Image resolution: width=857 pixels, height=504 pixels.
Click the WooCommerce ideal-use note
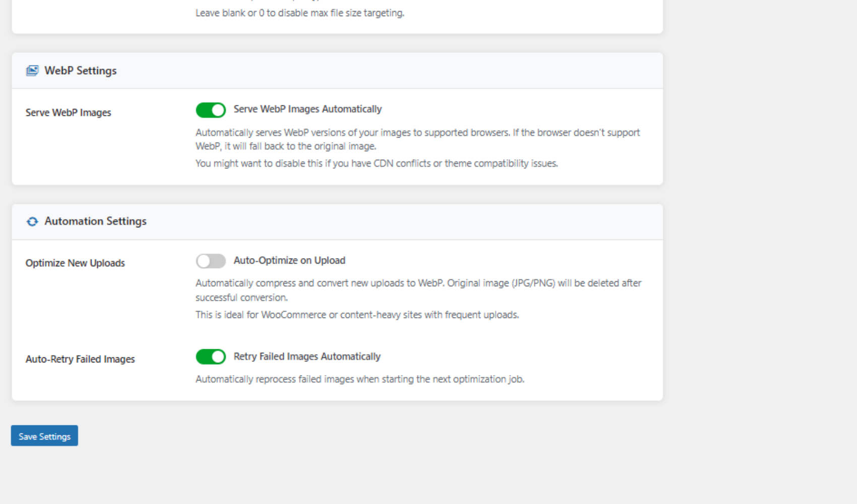coord(357,315)
